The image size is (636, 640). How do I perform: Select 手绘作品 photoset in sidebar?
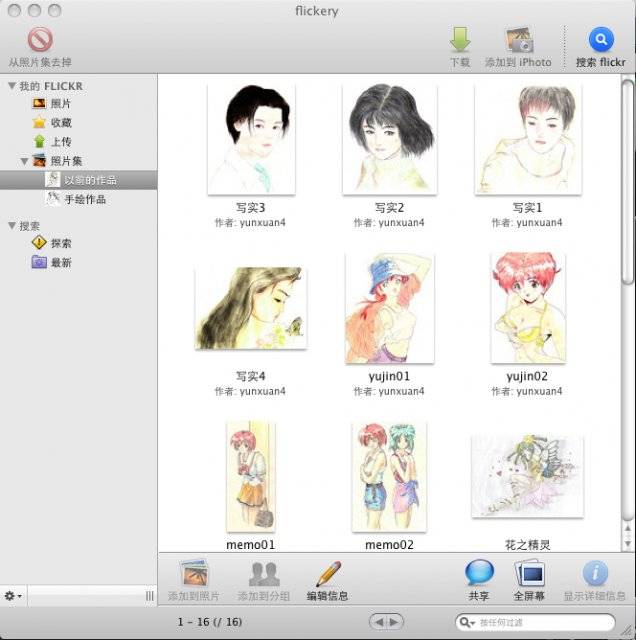pos(84,199)
